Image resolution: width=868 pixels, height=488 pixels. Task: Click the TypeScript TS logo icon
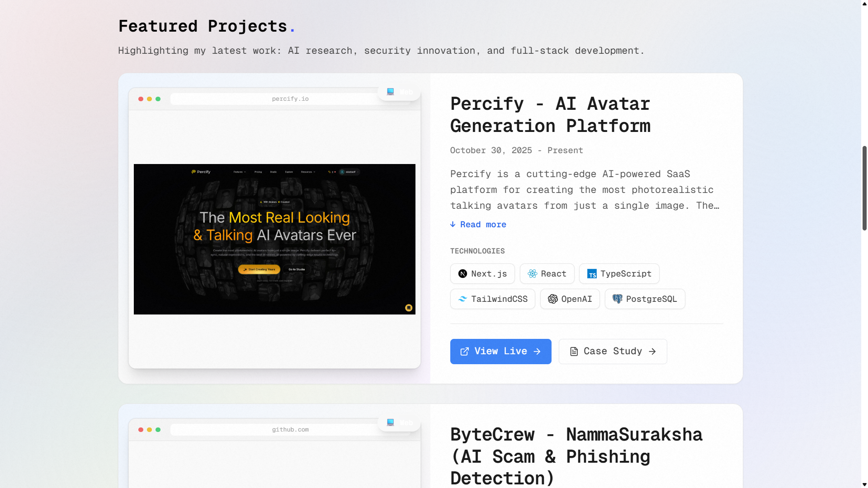tap(592, 274)
